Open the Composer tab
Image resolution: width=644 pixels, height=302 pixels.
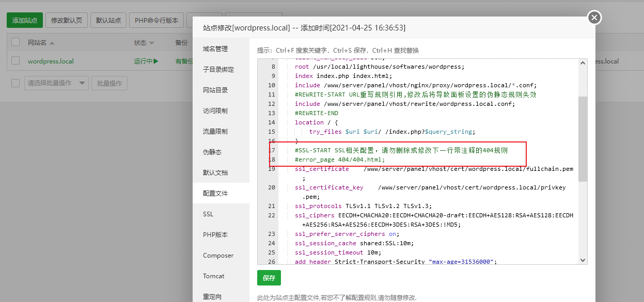(x=221, y=255)
